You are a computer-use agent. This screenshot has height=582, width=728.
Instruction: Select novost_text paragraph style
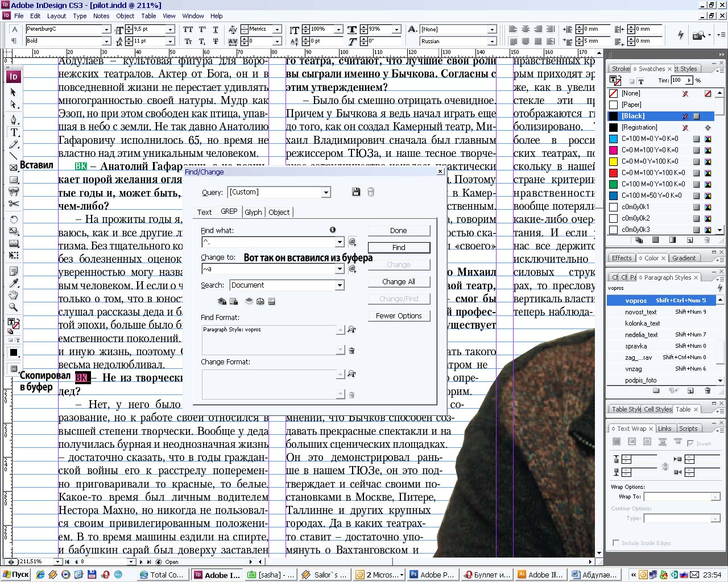(660, 311)
